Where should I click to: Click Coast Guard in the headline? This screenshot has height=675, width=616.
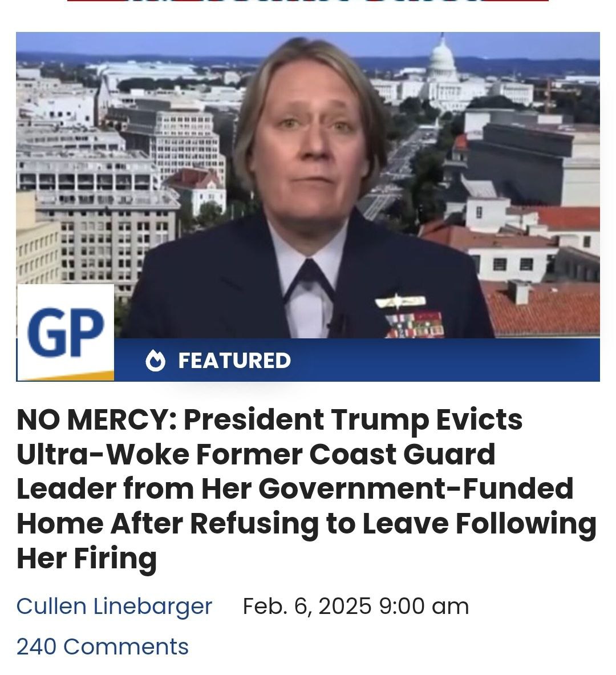coord(402,454)
